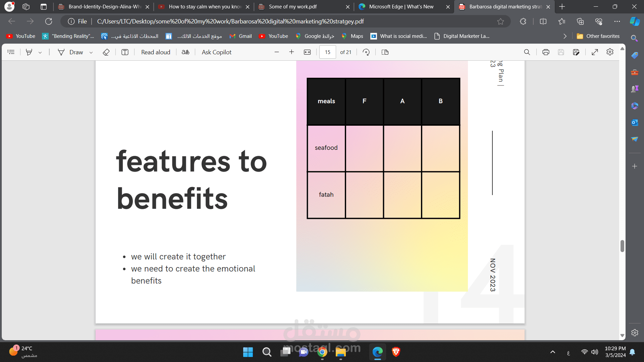Expand the hidden favorites overflow chevron
This screenshot has height=362, width=644.
(565, 36)
